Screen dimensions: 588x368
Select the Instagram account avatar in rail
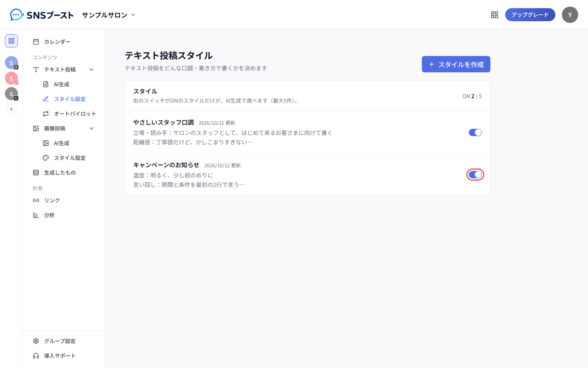pos(11,78)
